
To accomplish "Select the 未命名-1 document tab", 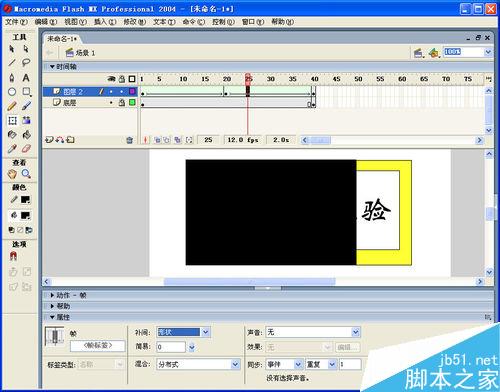I will click(62, 39).
